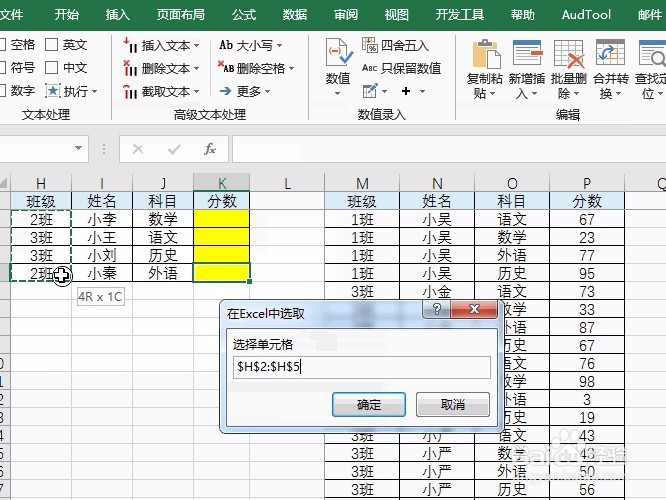
Task: Click the 截取文本 icon
Action: (x=130, y=91)
